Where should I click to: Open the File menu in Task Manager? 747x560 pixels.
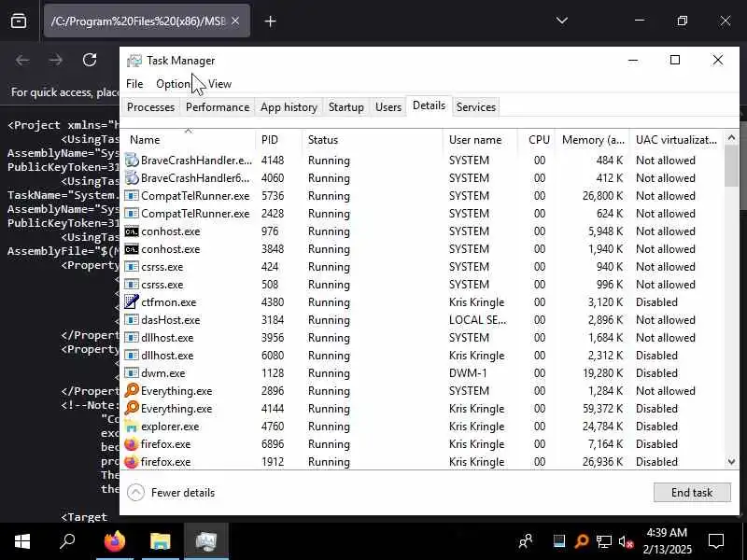134,84
